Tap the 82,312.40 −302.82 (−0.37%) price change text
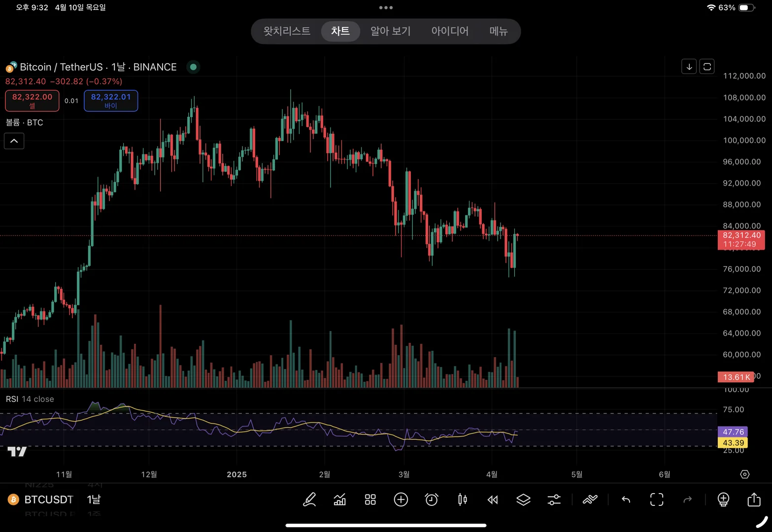The height and width of the screenshot is (532, 772). (64, 81)
